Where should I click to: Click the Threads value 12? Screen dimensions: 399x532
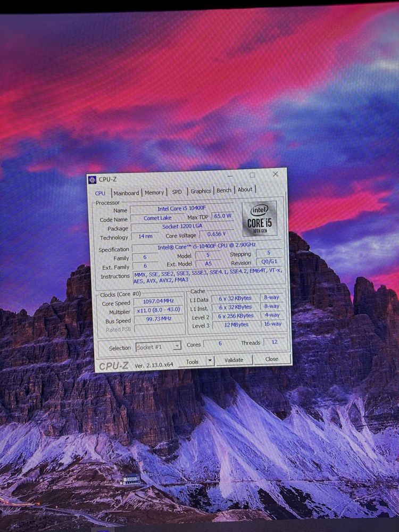275,342
